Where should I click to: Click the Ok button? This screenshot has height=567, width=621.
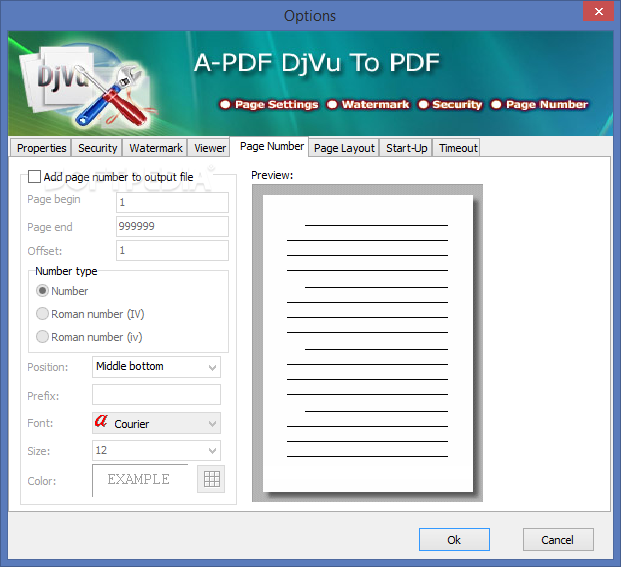[454, 539]
